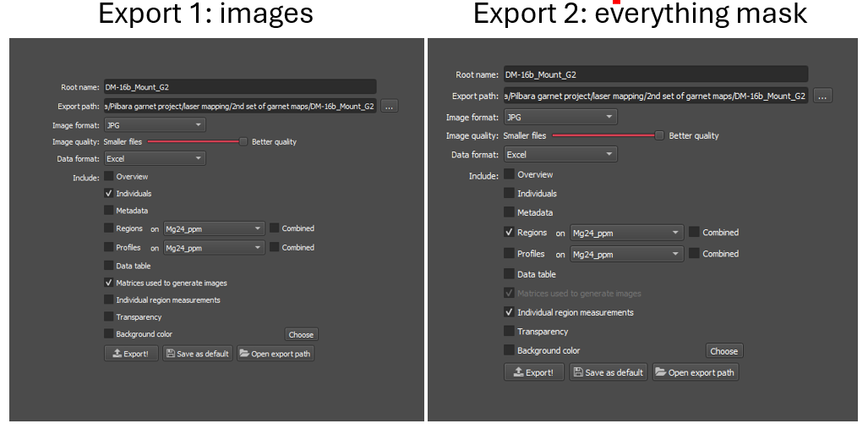
Task: Enable Background color checkbox in Export 2 dialog
Action: (x=510, y=350)
